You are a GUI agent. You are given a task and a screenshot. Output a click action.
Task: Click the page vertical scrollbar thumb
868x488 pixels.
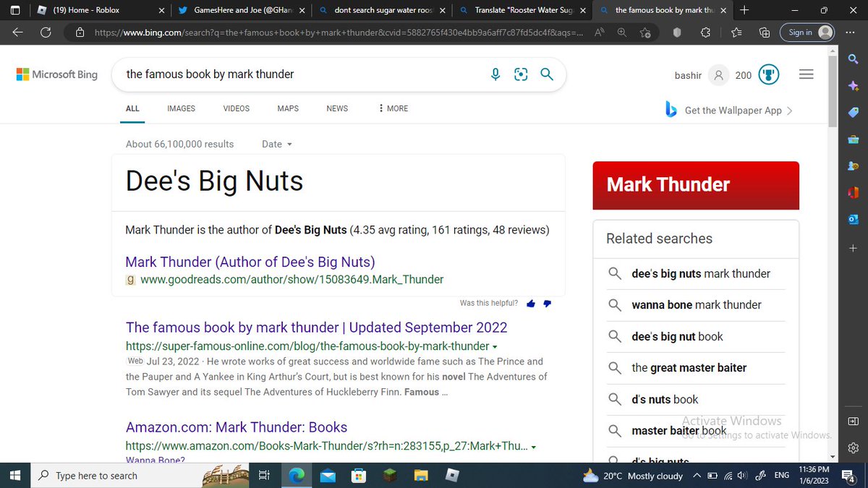coord(833,90)
